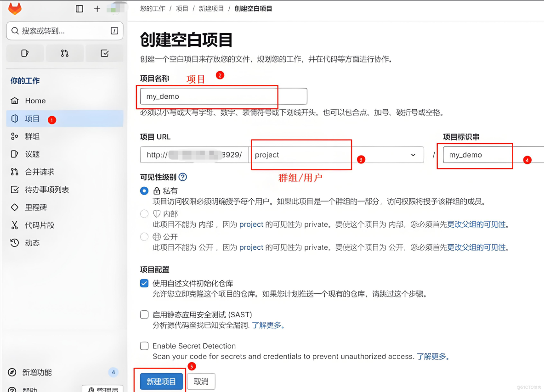Enable Secret Detection checkbox
The width and height of the screenshot is (544, 392).
[144, 346]
